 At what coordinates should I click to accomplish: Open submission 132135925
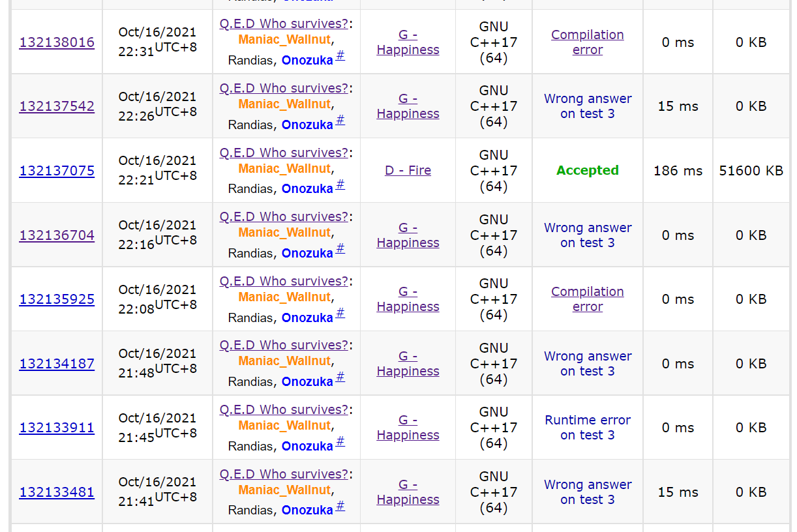(57, 299)
